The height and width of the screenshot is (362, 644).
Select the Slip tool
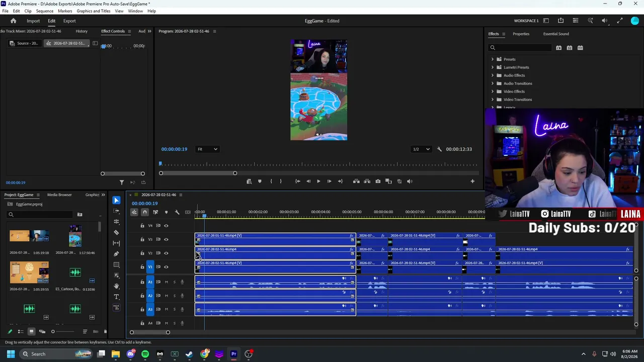(x=116, y=243)
